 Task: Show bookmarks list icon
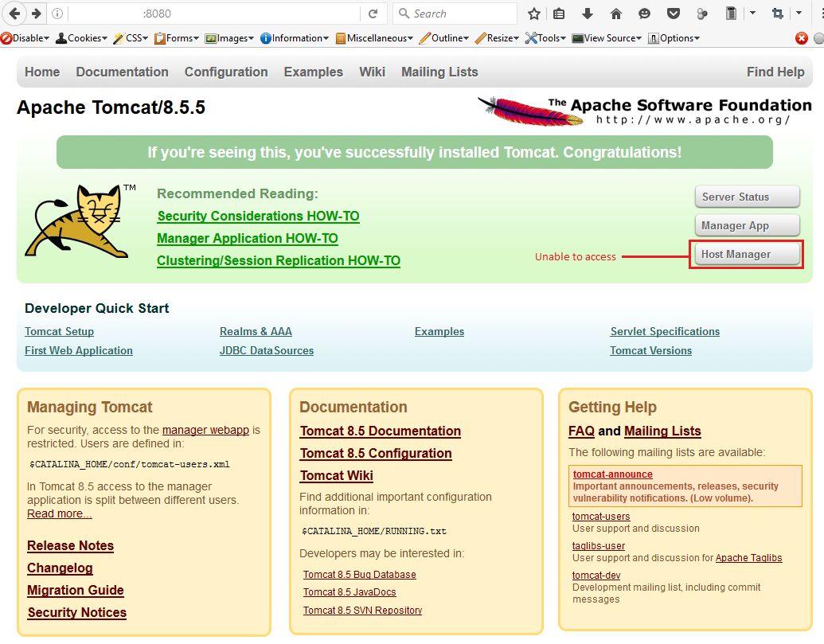[559, 14]
